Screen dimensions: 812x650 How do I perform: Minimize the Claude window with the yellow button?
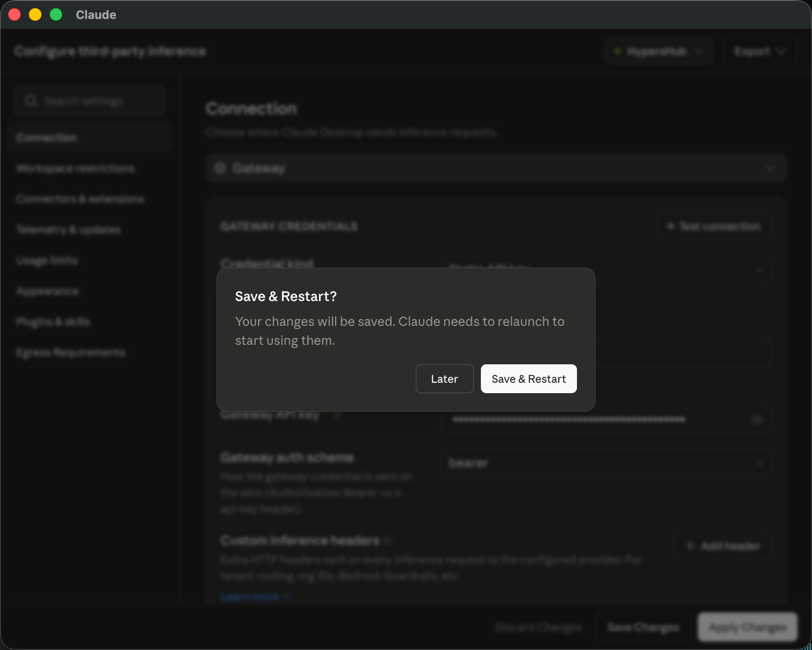click(35, 14)
